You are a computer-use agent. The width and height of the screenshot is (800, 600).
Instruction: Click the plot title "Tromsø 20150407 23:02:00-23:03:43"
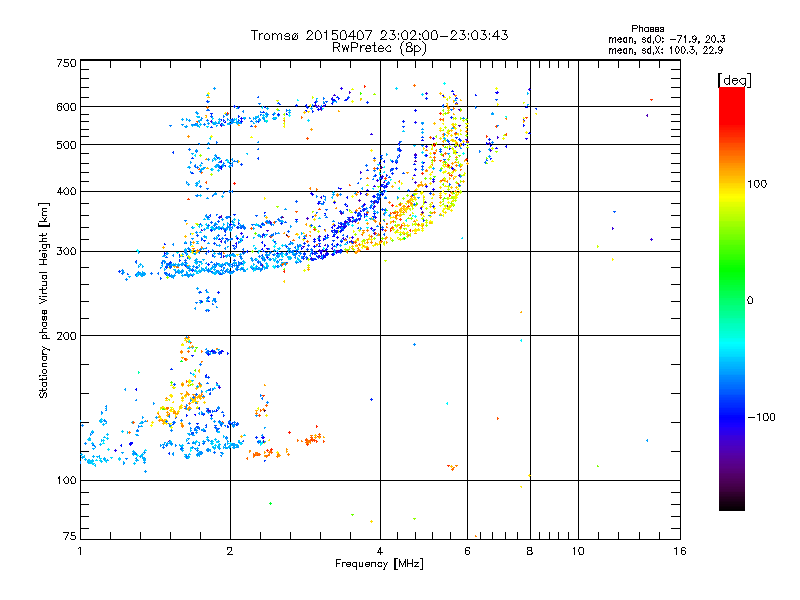pos(379,35)
